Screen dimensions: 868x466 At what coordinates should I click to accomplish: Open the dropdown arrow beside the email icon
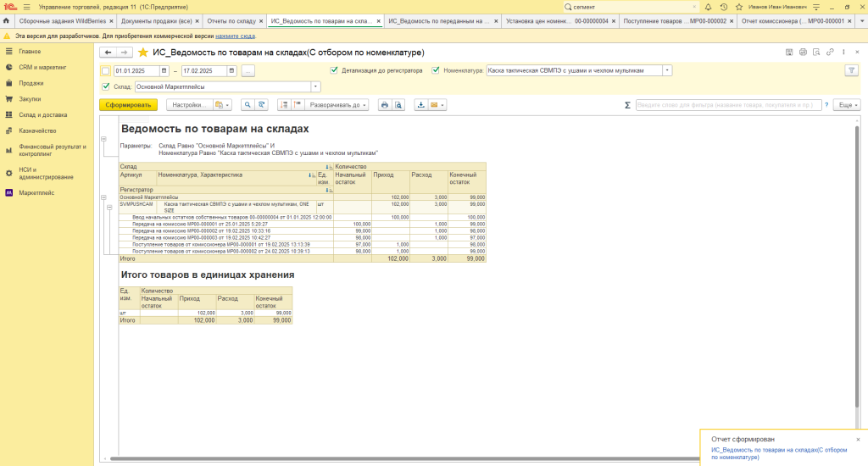pos(442,104)
